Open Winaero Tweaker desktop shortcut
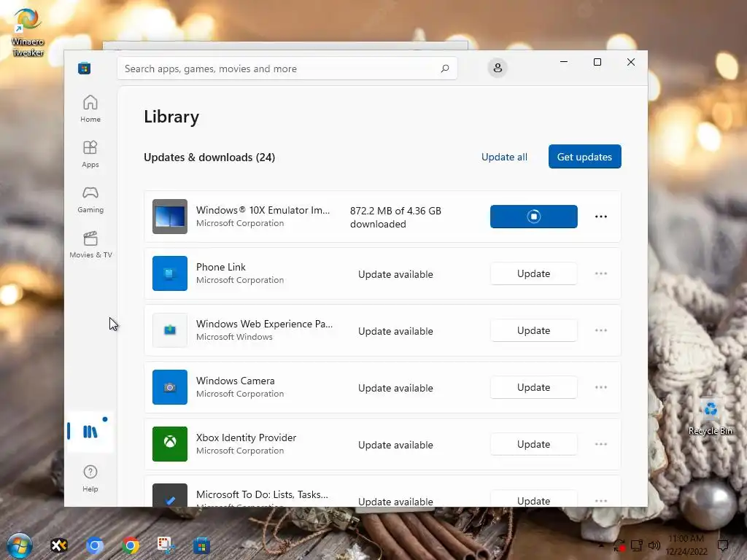This screenshot has width=747, height=560. pos(27,32)
